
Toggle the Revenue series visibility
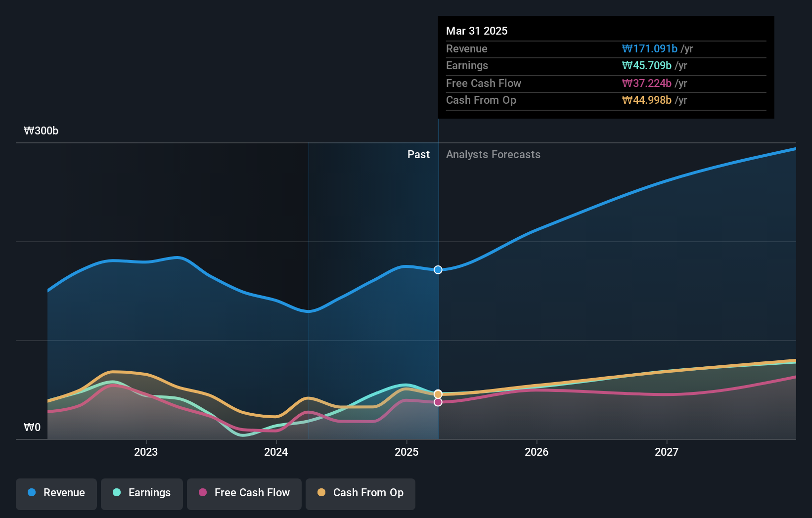pyautogui.click(x=56, y=493)
